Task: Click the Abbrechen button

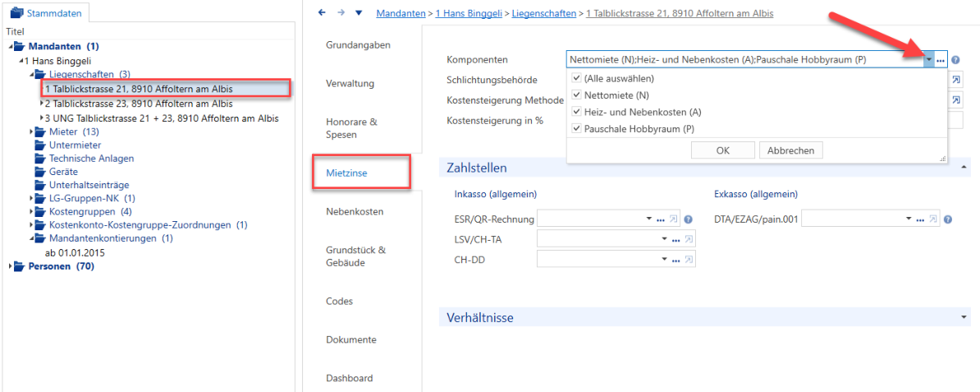Action: 790,150
